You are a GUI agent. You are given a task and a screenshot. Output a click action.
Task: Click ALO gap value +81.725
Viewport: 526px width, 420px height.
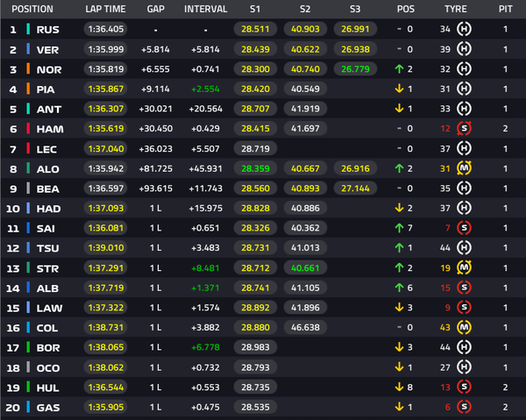(x=156, y=168)
